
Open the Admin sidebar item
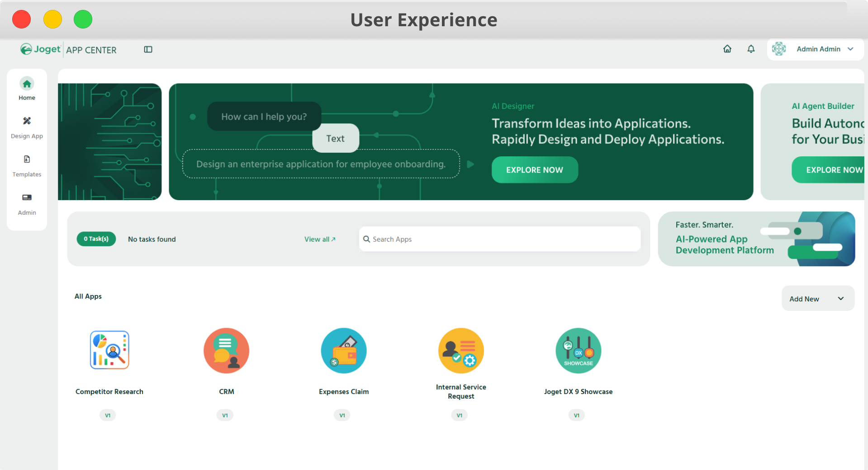[27, 204]
